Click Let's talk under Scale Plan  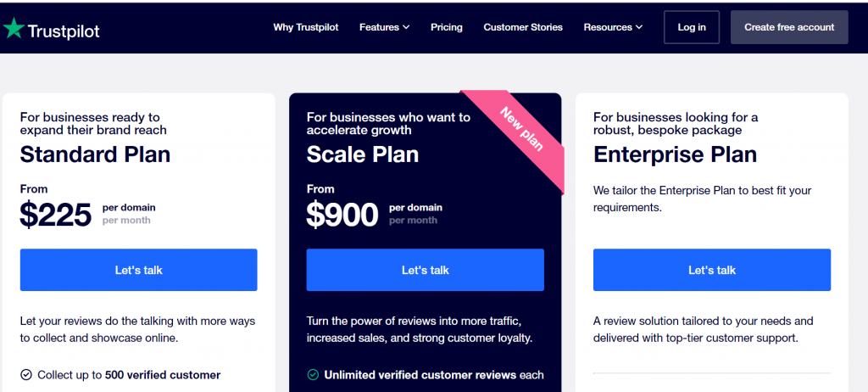(x=426, y=270)
